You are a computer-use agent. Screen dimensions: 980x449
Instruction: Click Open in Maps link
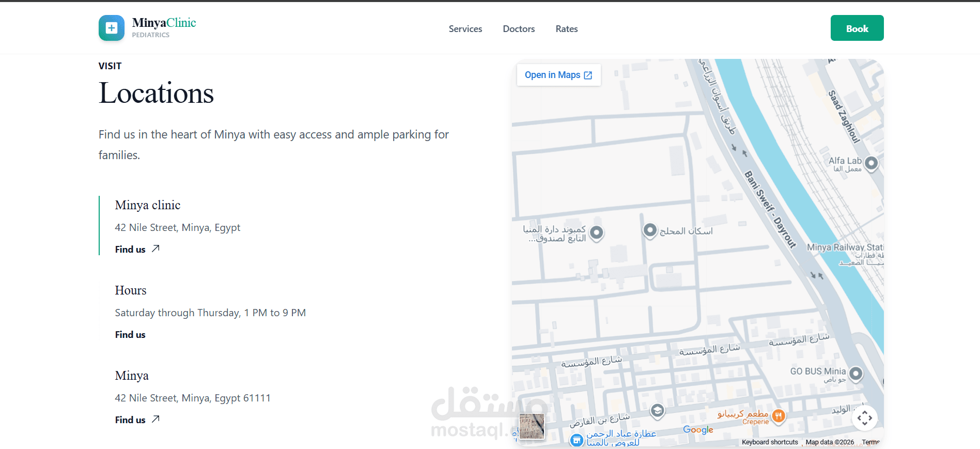tap(558, 75)
